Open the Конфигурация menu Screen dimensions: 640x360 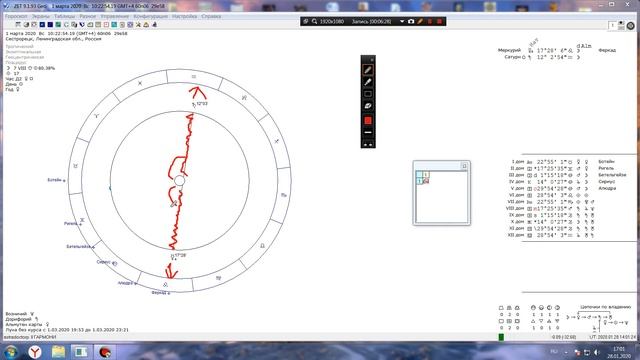tap(151, 16)
